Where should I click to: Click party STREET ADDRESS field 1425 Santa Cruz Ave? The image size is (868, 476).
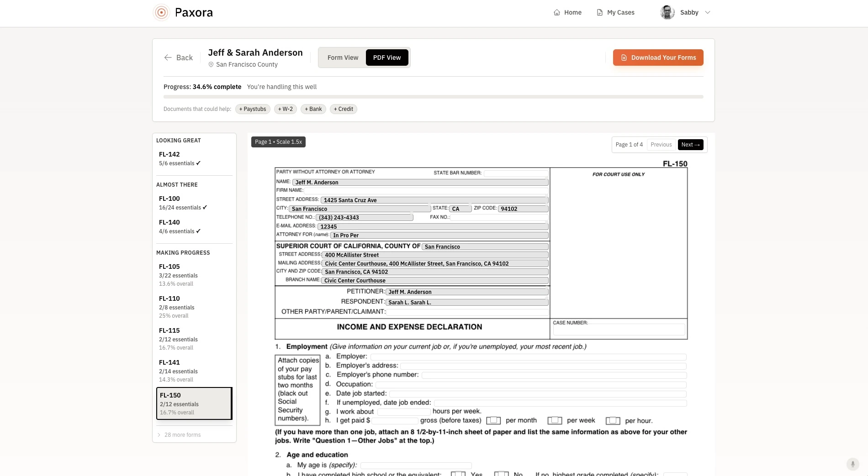tap(434, 200)
